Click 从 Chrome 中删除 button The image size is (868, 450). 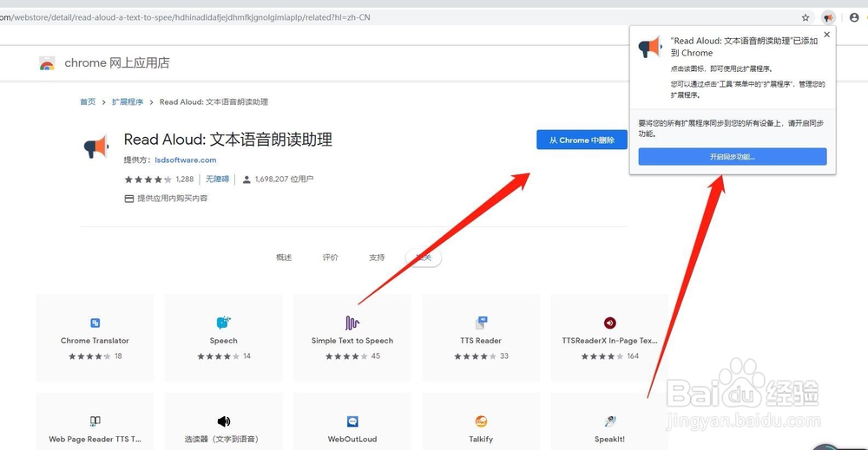[582, 140]
